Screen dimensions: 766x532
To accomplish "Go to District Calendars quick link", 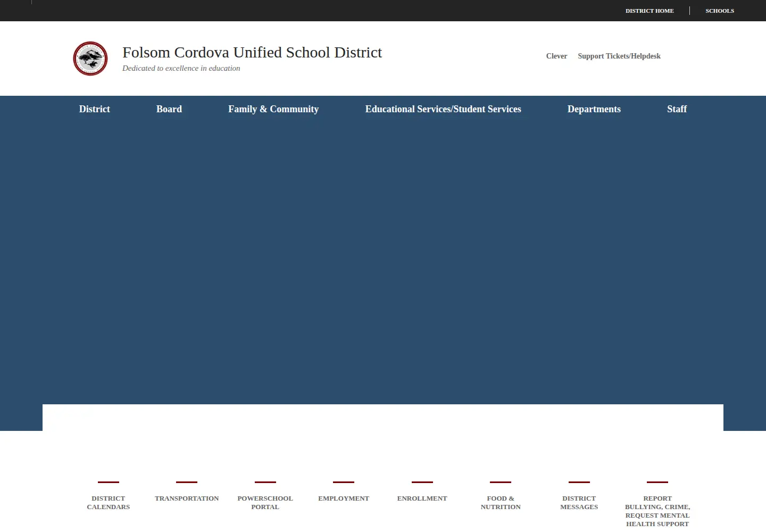I will click(x=109, y=502).
